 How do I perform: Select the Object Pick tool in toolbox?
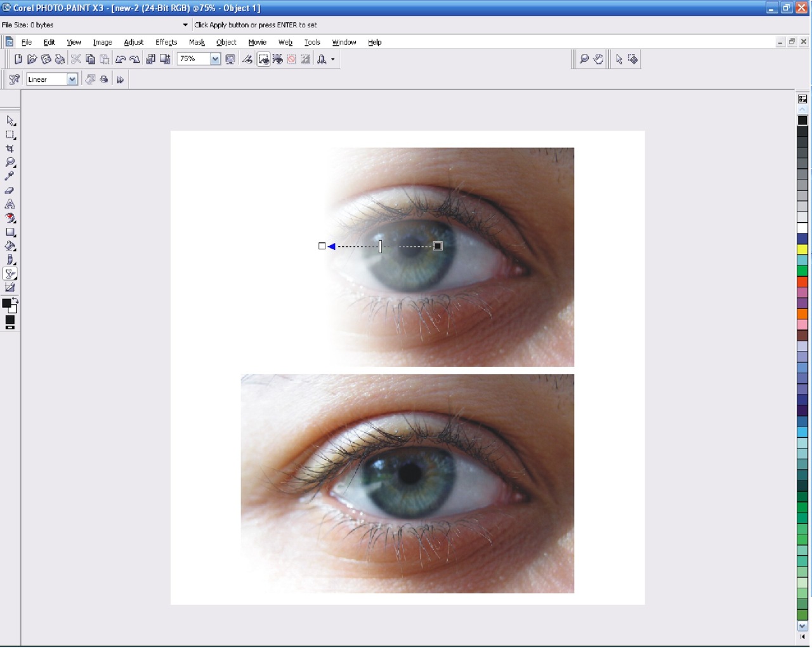(10, 121)
